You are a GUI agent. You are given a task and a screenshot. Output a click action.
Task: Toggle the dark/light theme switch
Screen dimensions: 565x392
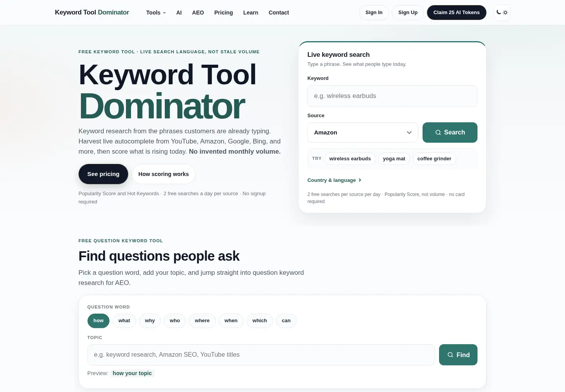pyautogui.click(x=502, y=13)
